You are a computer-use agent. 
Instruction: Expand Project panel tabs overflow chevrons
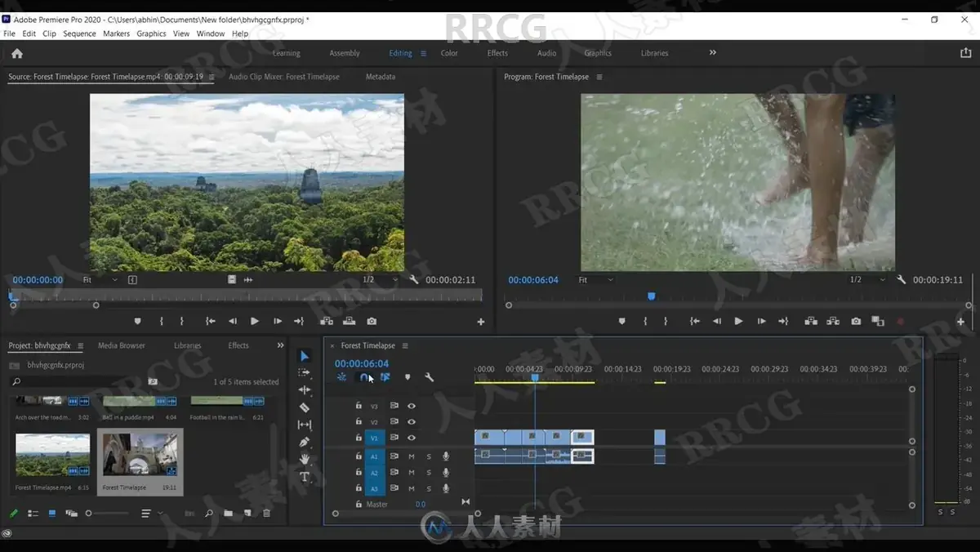[x=280, y=345]
